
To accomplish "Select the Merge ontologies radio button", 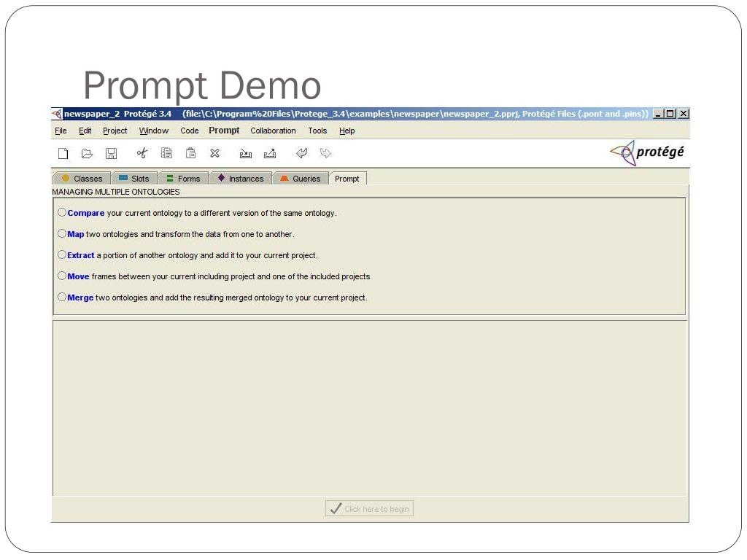I will point(62,297).
